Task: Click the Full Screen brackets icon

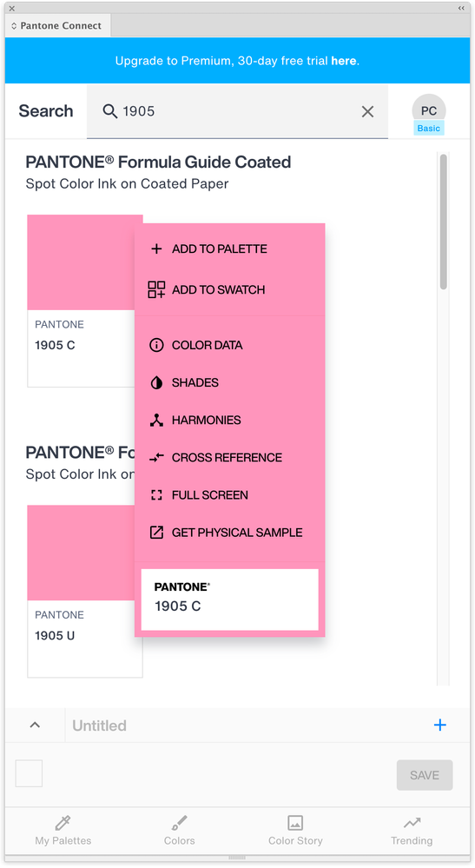Action: (156, 495)
